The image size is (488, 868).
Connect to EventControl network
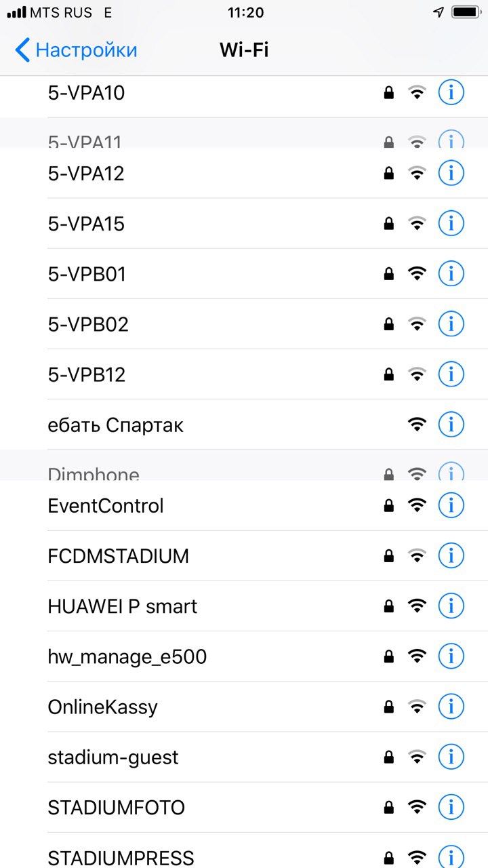click(x=106, y=506)
